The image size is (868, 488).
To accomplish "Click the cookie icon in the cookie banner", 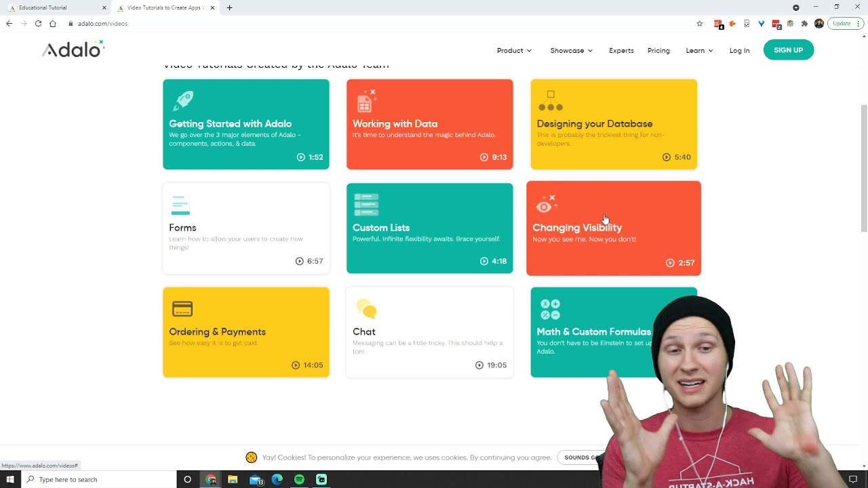I will tap(252, 457).
